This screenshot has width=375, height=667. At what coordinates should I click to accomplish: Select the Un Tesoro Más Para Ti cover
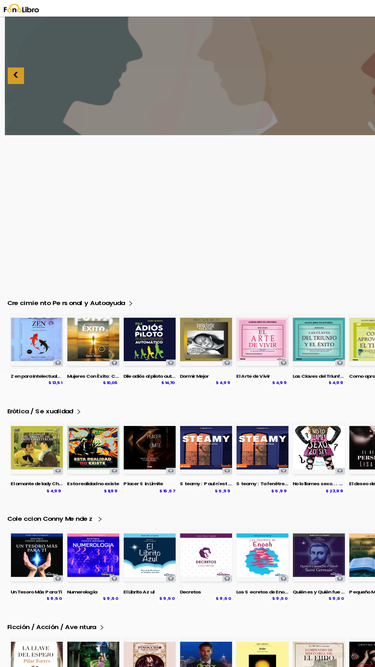point(37,555)
